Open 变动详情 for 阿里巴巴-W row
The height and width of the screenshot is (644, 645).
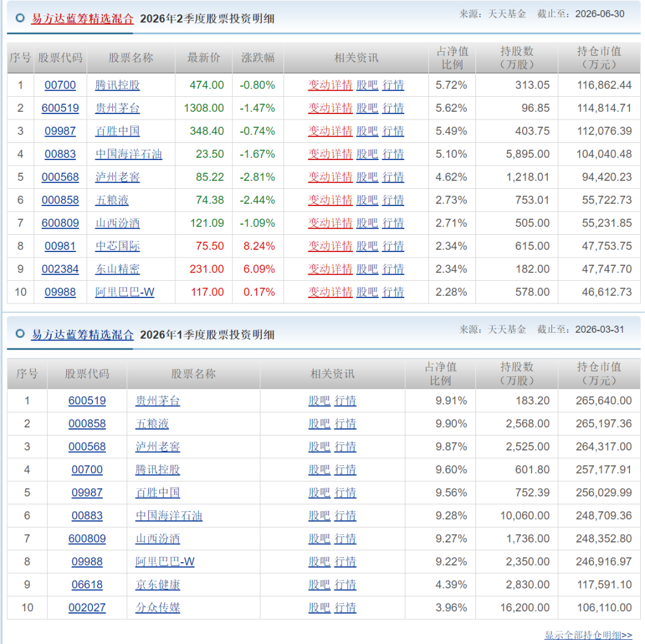tap(330, 293)
